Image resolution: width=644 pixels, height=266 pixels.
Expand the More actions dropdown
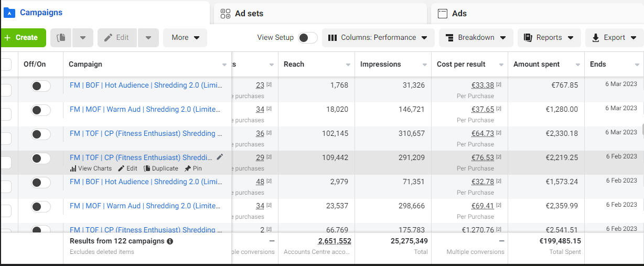click(x=185, y=38)
